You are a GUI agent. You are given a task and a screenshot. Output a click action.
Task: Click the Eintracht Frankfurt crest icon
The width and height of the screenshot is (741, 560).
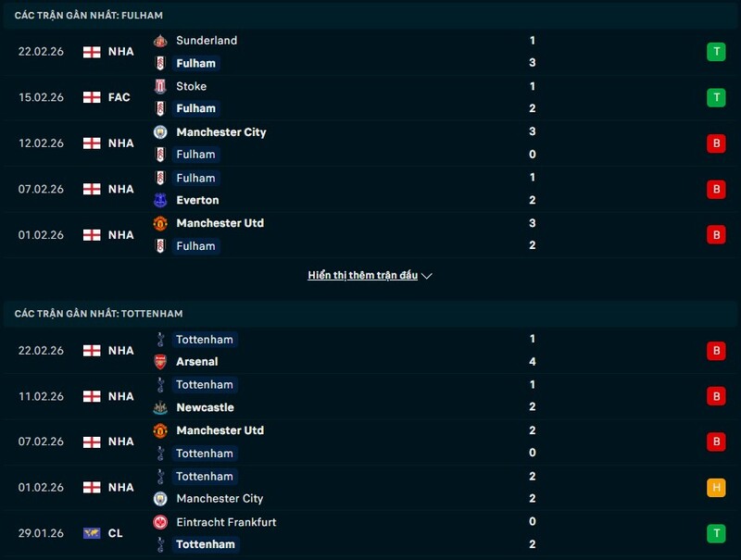160,522
